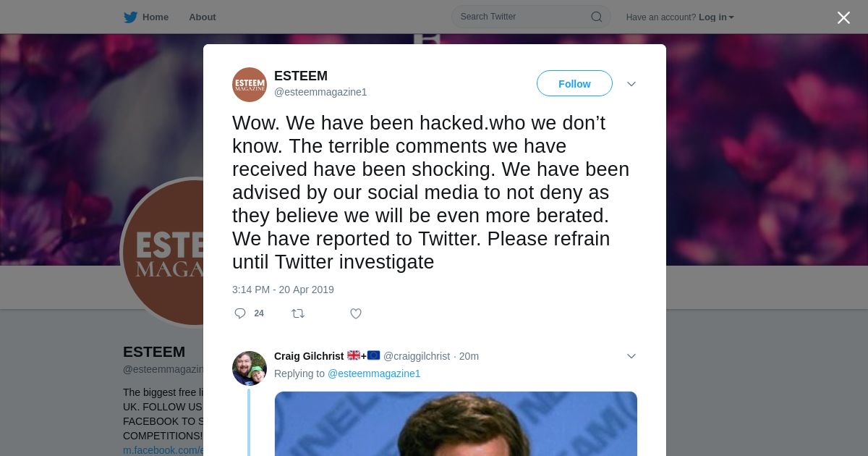
Task: Open Craig Gilchrist reply options chevron
Action: pos(631,356)
